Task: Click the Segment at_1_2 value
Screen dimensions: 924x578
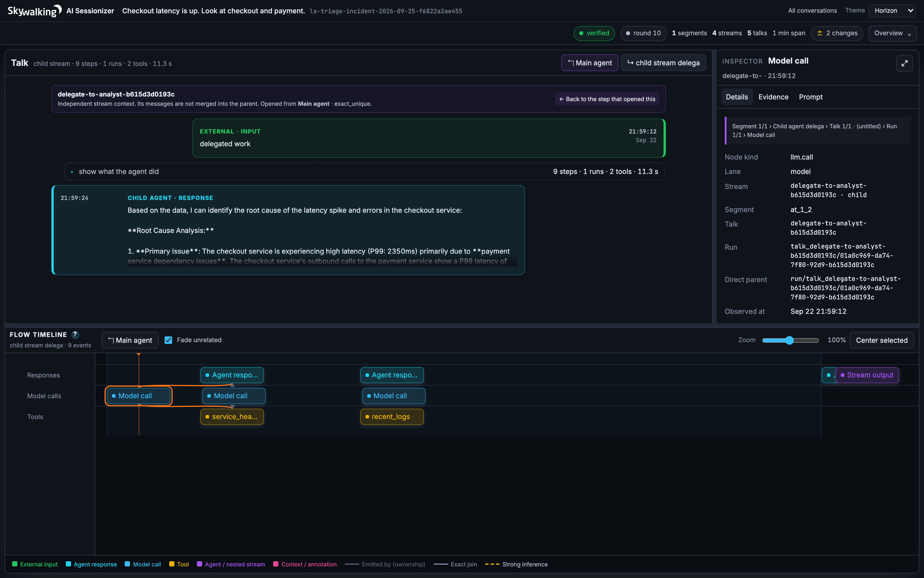Action: [801, 210]
